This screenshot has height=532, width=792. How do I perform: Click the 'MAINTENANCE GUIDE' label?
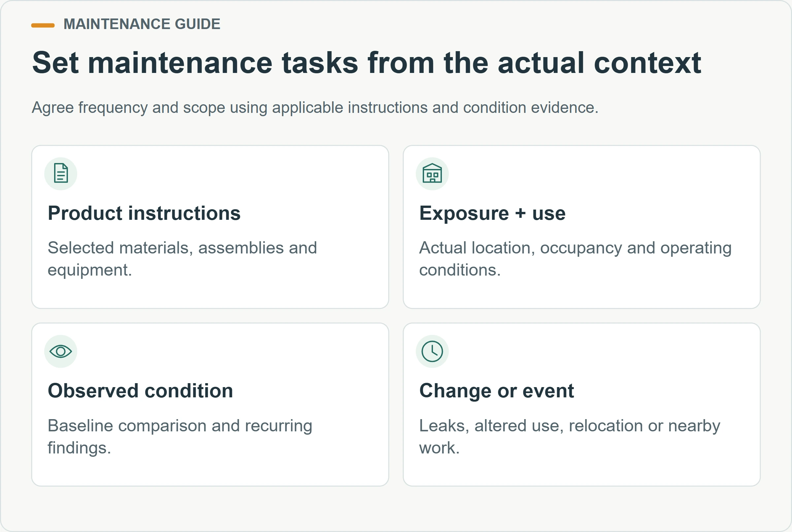click(142, 24)
